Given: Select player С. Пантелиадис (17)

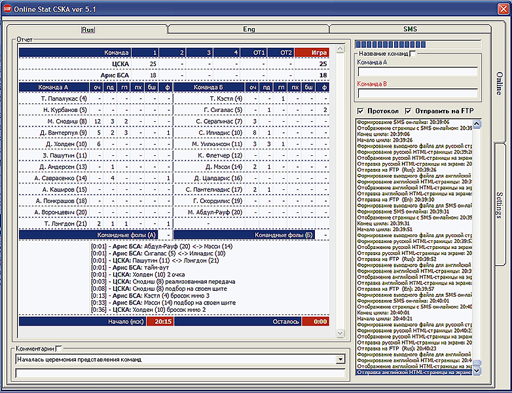Looking at the screenshot, I should tap(214, 190).
